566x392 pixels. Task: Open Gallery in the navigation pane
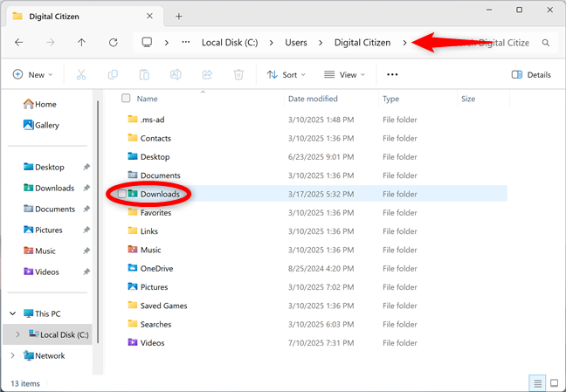click(41, 125)
